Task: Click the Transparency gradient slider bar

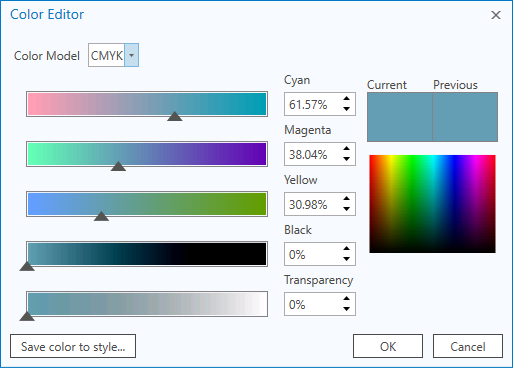Action: click(x=147, y=304)
